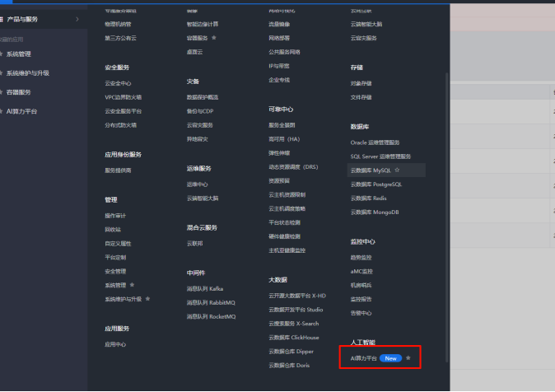Open 服务提供商 under 应用身份服务
The height and width of the screenshot is (392, 555).
[118, 170]
